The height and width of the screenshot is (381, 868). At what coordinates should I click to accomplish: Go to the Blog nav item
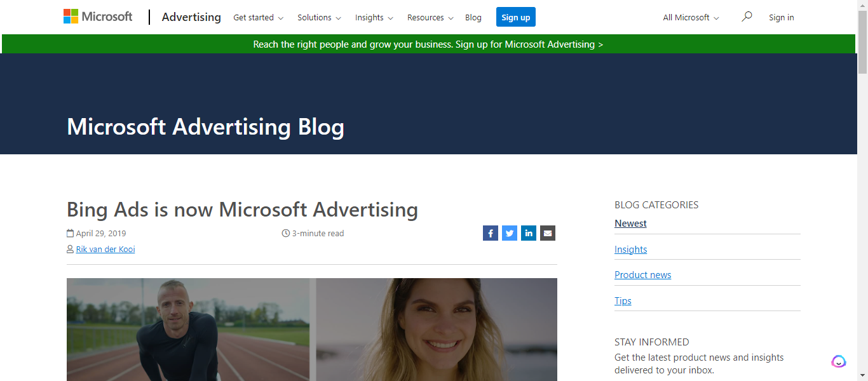473,17
